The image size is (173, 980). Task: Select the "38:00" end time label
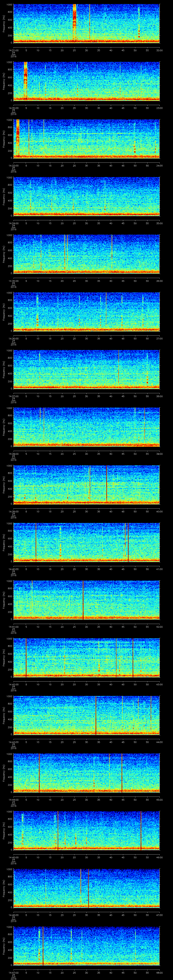pos(159,396)
